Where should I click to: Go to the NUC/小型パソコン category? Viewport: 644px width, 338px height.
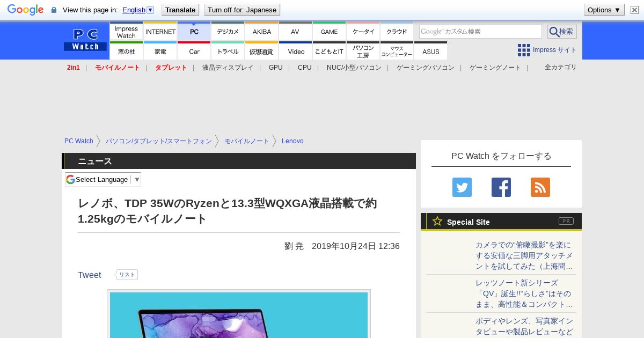[x=354, y=68]
